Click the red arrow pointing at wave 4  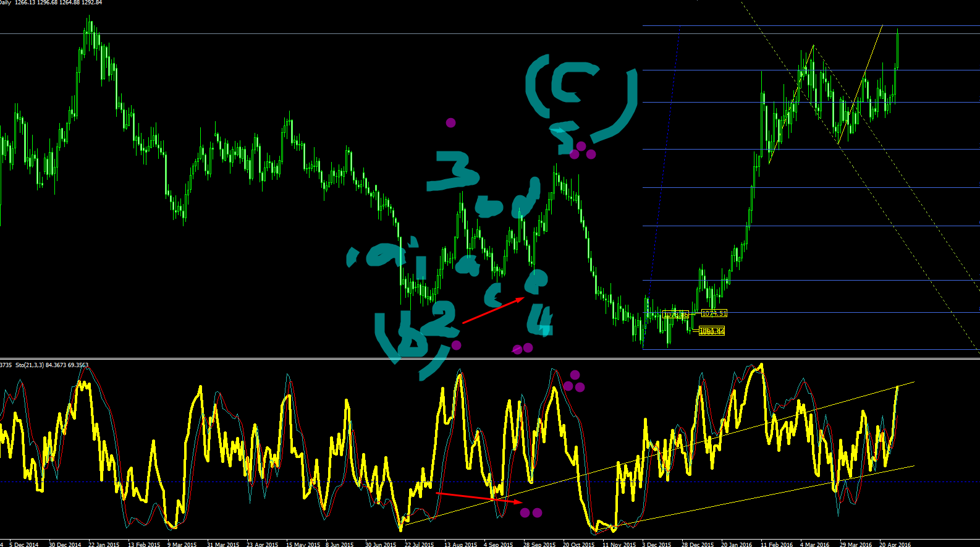pos(494,310)
